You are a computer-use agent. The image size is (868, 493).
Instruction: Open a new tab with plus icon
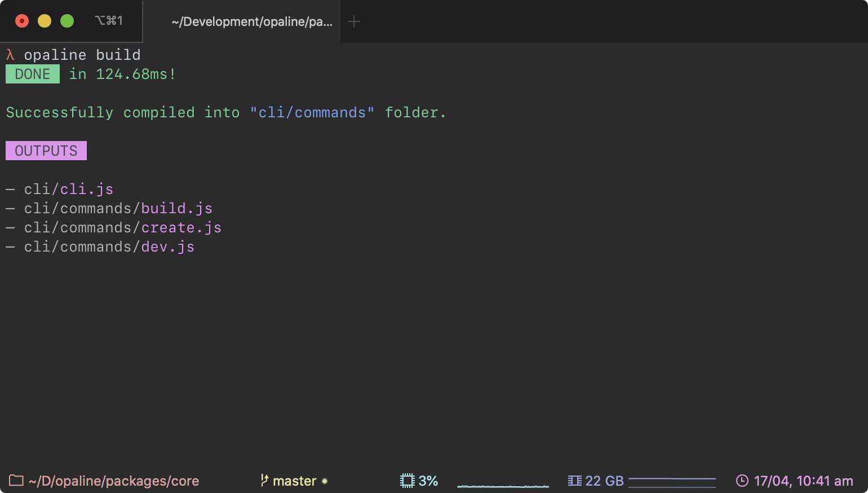[354, 21]
